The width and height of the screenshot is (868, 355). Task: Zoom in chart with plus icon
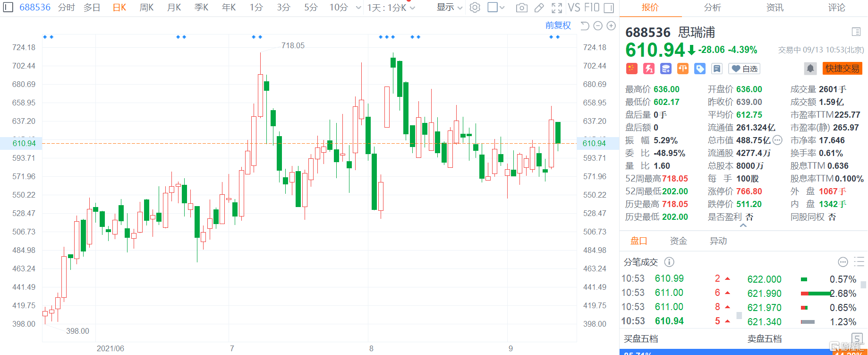(611, 26)
